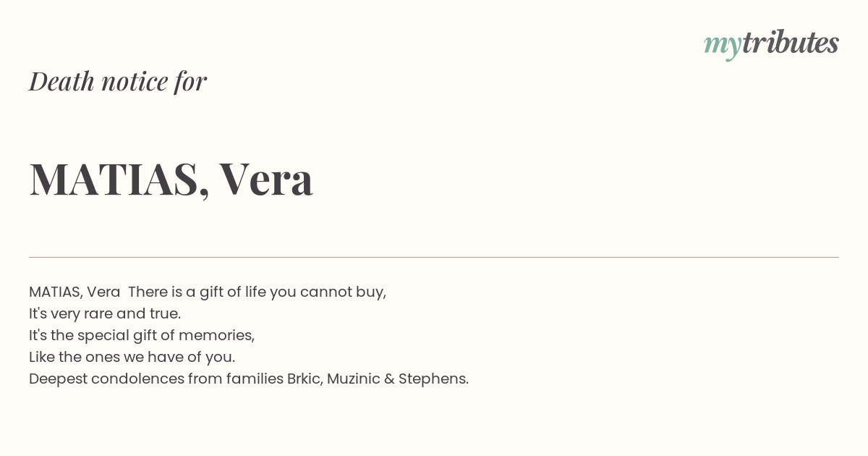Click the line "Like the ones we have of you."
This screenshot has width=868, height=456.
coord(132,357)
